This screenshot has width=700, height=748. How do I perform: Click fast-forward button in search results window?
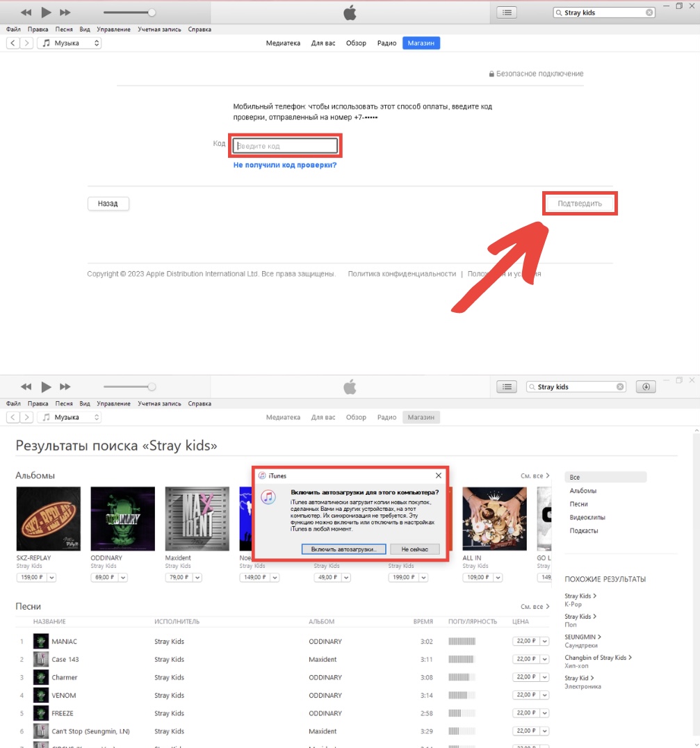65,387
